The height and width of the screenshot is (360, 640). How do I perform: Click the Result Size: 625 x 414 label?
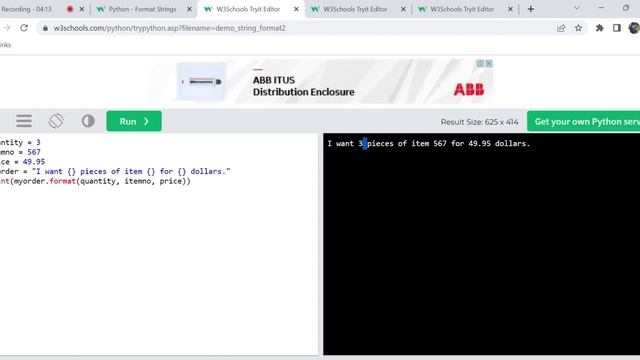[x=479, y=122]
